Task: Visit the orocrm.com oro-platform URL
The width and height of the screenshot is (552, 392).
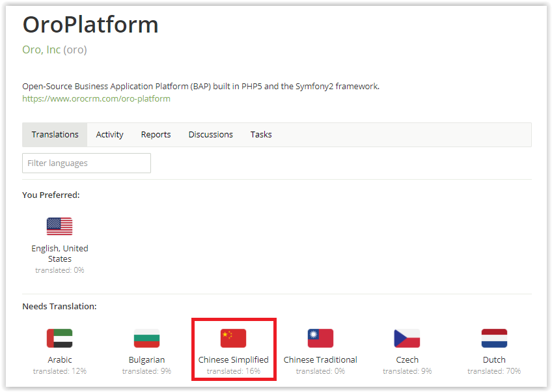Action: click(x=96, y=98)
